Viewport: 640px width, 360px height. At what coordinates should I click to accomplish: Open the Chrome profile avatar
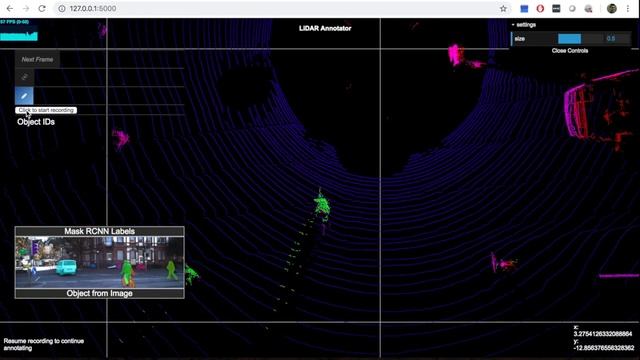611,9
